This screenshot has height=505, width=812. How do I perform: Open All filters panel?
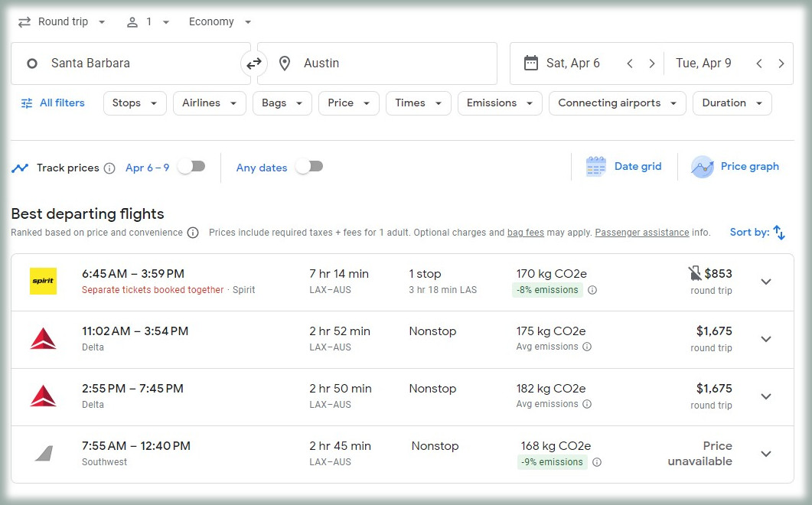tap(53, 103)
